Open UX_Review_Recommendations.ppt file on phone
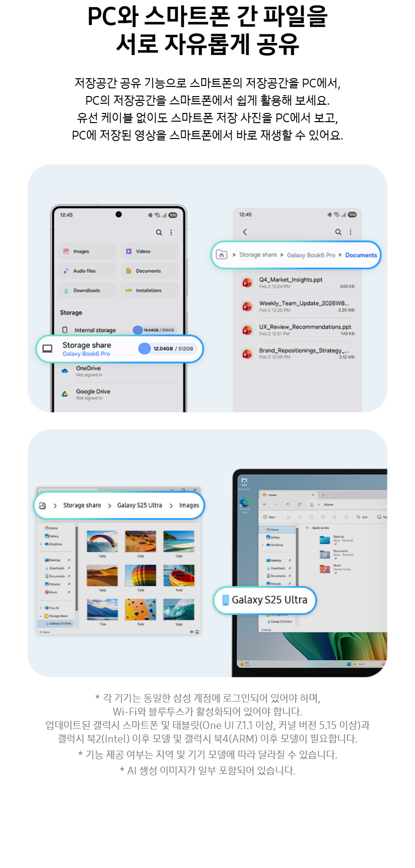 point(298,330)
